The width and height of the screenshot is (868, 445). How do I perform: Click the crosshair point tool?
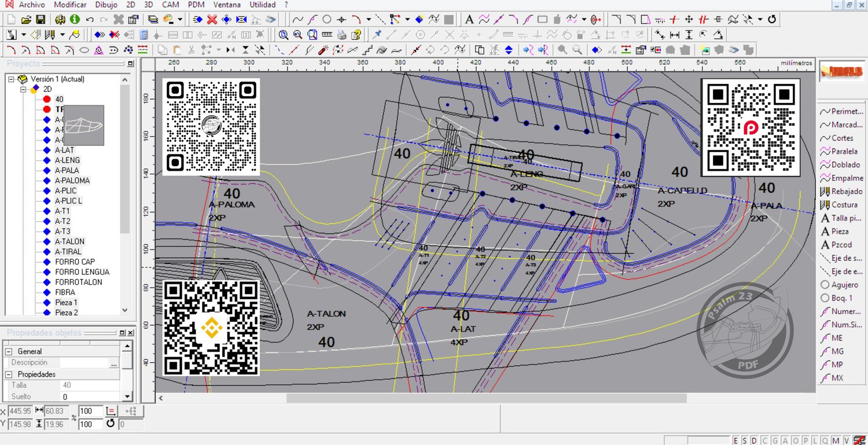[341, 20]
